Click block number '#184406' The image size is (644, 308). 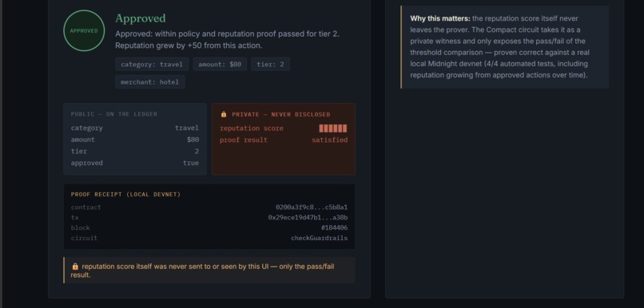coord(334,227)
